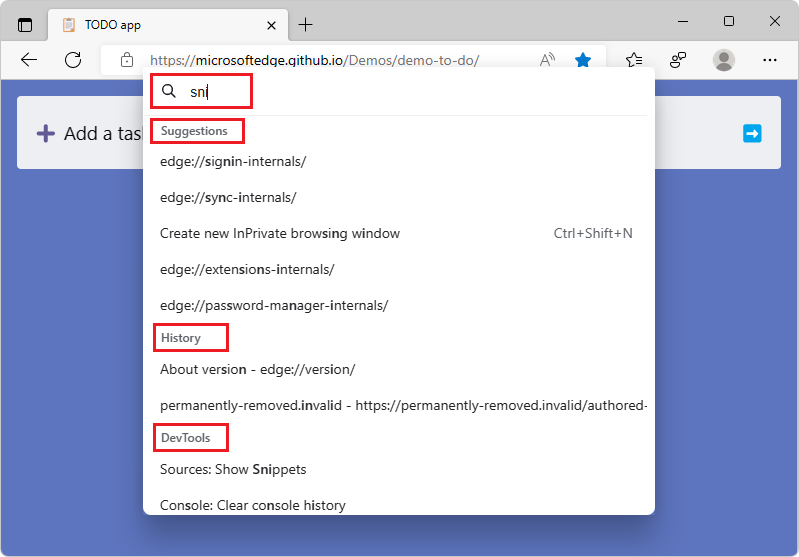Select Create new InPrivate browsing window
This screenshot has height=557, width=799.
coord(399,233)
